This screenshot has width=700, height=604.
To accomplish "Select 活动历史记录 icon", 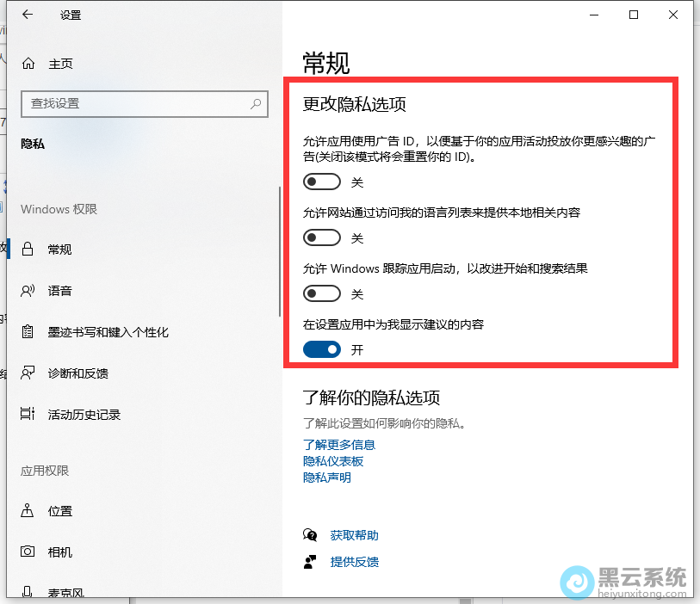I will pyautogui.click(x=28, y=415).
